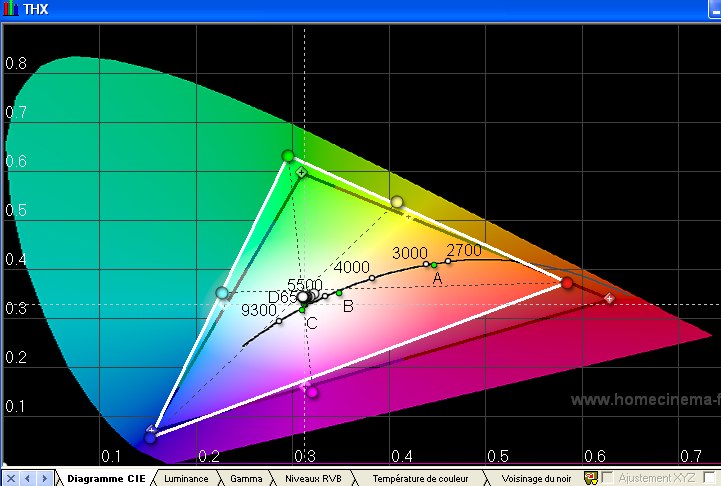Select the measured blue primary point
The image size is (721, 486).
point(150,438)
